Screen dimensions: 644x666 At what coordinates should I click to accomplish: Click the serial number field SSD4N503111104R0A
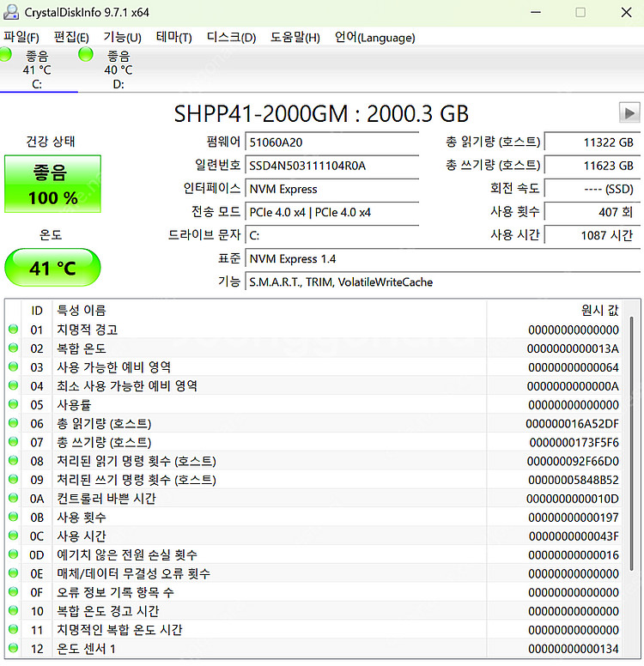point(332,166)
